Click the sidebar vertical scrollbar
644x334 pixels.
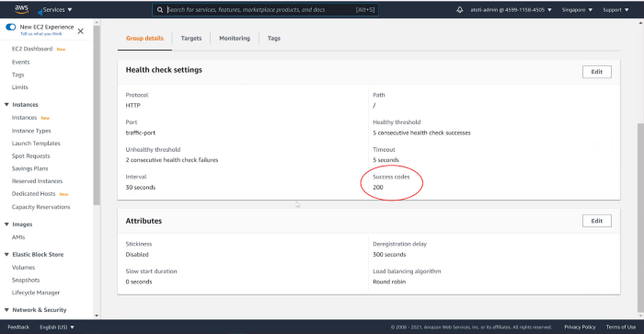[x=97, y=115]
